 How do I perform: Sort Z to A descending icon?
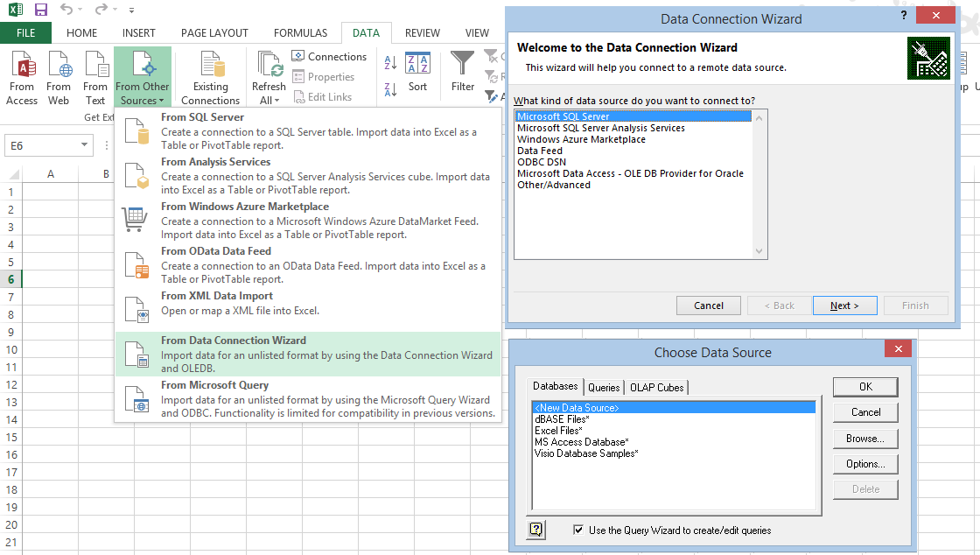tap(390, 89)
